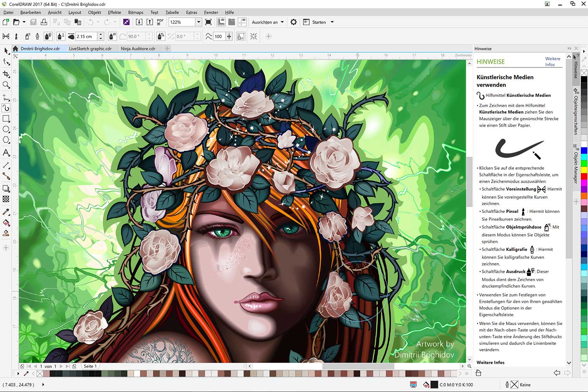Image resolution: width=588 pixels, height=392 pixels.
Task: Switch to LiveSketch graphic.cdr tab
Action: (x=90, y=49)
